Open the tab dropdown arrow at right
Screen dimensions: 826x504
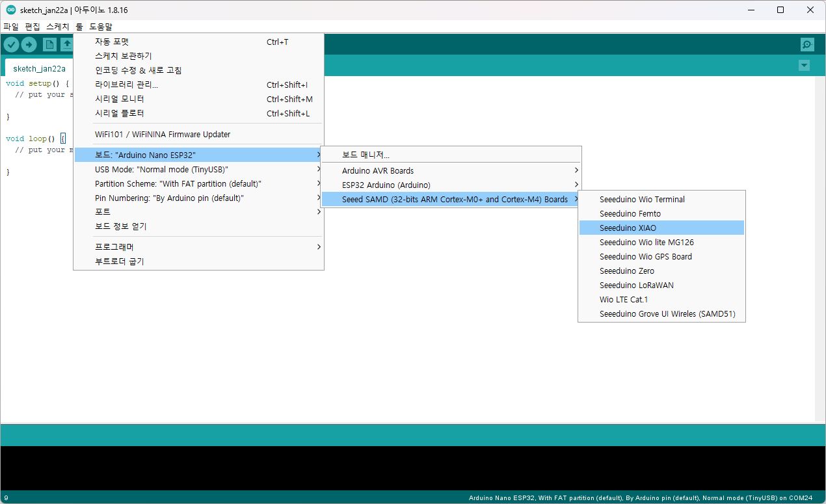tap(804, 65)
